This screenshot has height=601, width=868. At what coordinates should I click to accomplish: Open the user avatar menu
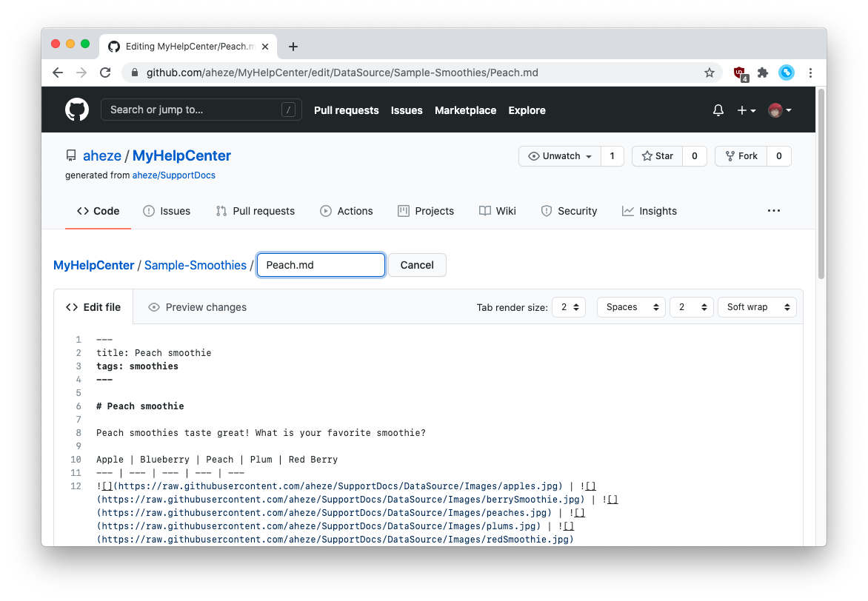coord(779,110)
